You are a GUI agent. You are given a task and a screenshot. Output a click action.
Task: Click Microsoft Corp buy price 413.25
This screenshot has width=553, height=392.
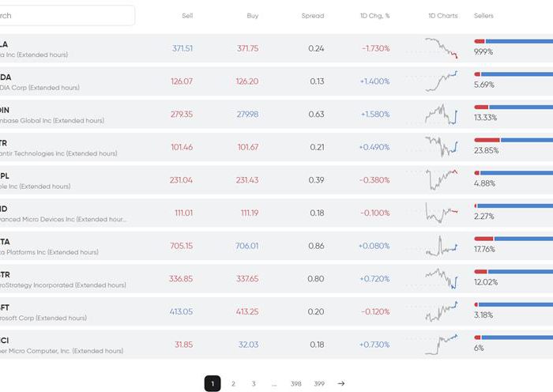pos(247,311)
